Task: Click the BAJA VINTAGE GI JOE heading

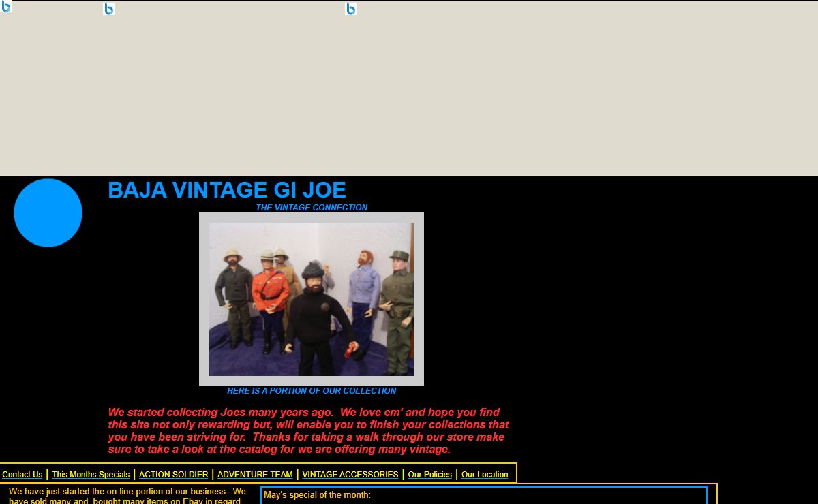Action: pos(227,190)
